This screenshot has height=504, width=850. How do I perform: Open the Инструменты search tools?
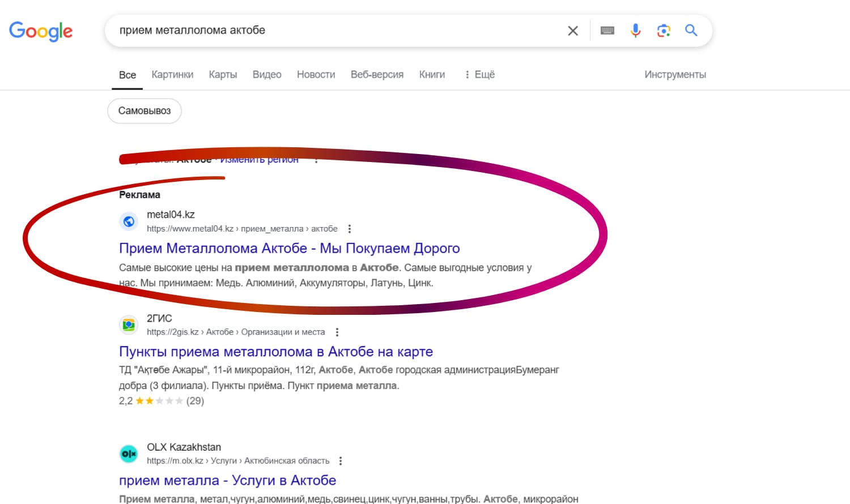(x=675, y=75)
